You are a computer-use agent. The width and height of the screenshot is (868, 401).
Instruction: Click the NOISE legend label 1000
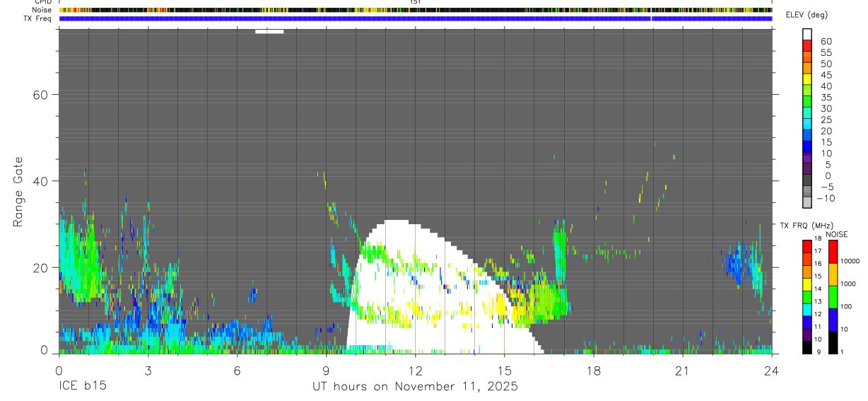pos(849,284)
